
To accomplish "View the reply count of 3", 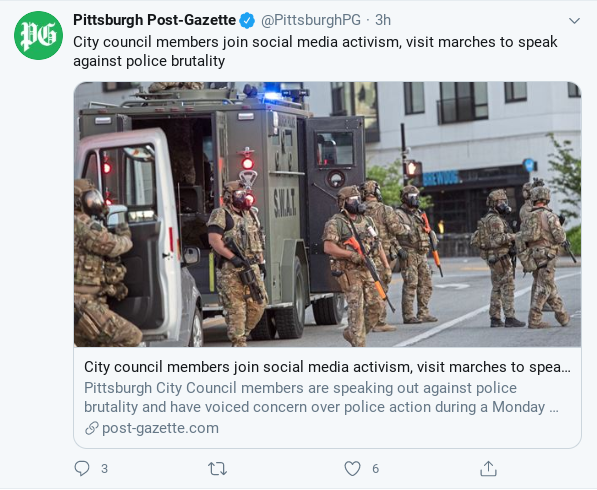I will (104, 469).
